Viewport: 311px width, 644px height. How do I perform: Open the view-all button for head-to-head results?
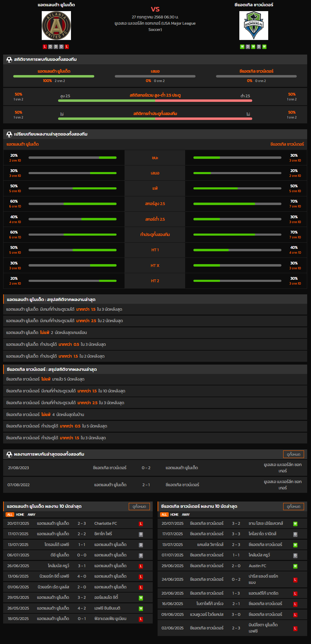294,454
